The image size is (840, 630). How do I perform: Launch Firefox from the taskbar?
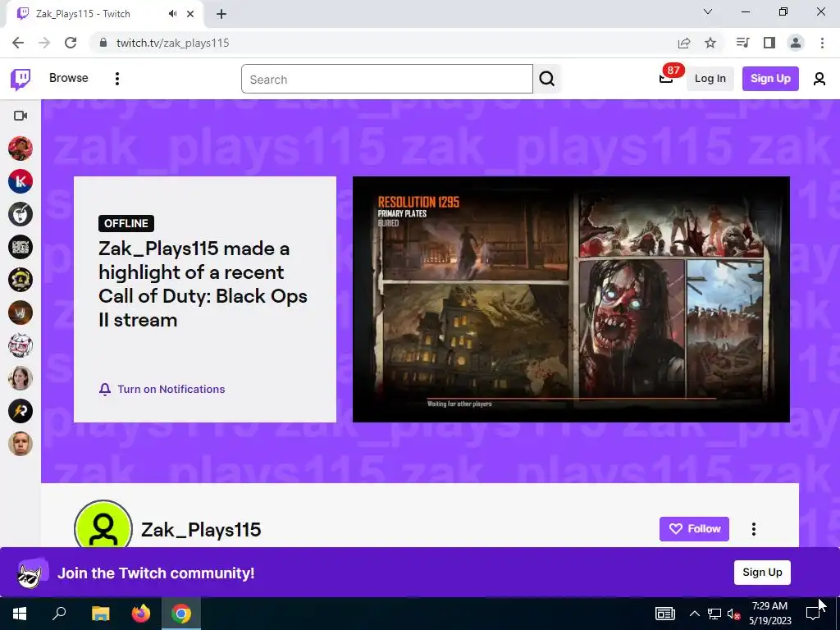coord(141,614)
